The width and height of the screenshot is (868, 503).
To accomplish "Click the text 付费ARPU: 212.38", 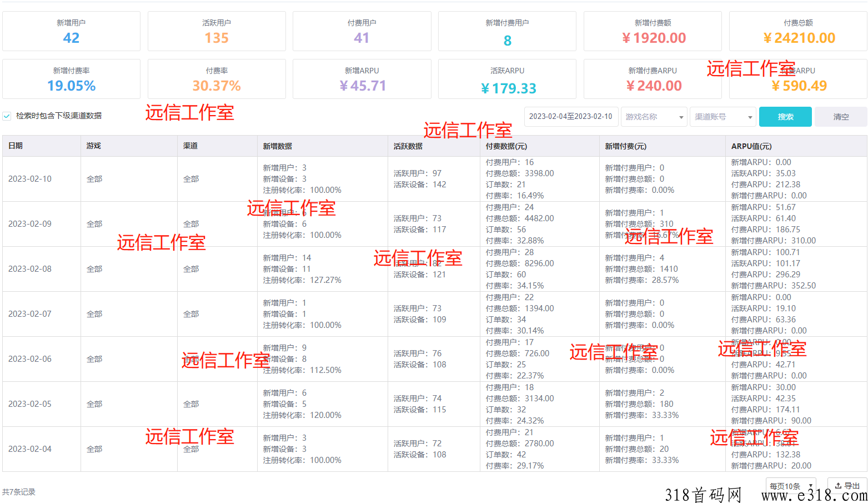I will (x=766, y=185).
